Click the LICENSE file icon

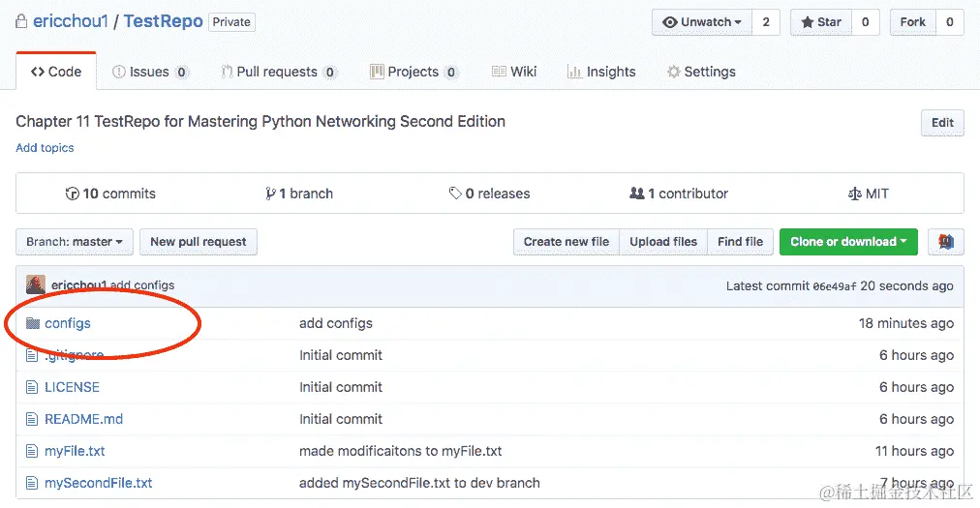tap(33, 387)
